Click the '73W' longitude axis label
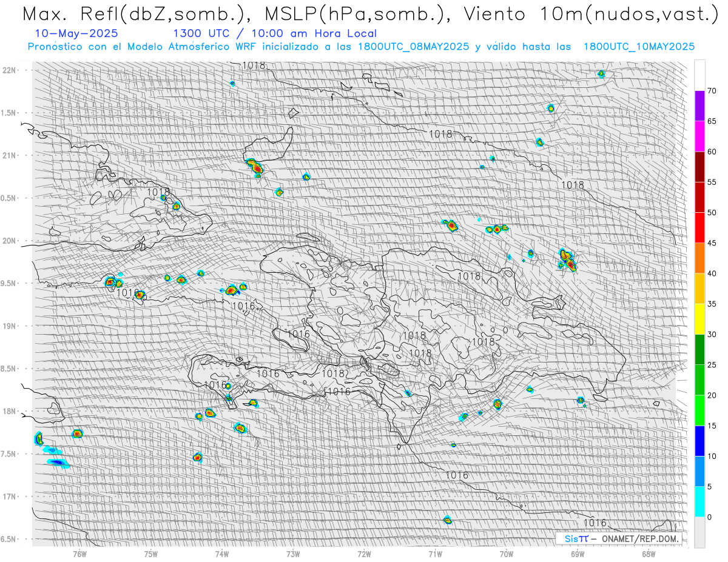The image size is (728, 562). (x=293, y=553)
